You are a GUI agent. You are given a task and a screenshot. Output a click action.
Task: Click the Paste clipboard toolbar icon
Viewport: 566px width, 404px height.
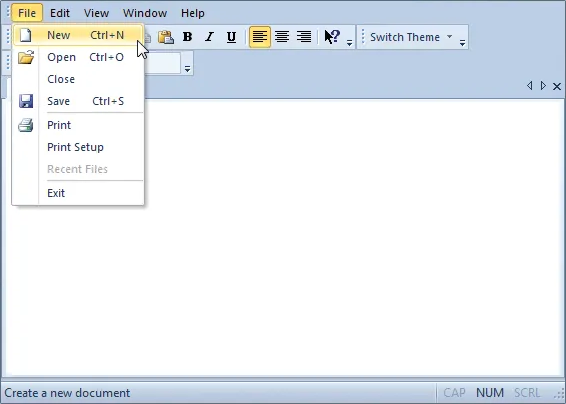coord(166,37)
